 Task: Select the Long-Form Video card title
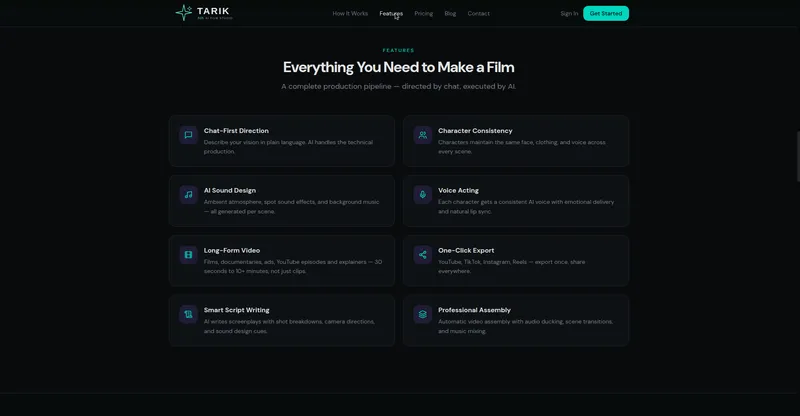(x=232, y=251)
